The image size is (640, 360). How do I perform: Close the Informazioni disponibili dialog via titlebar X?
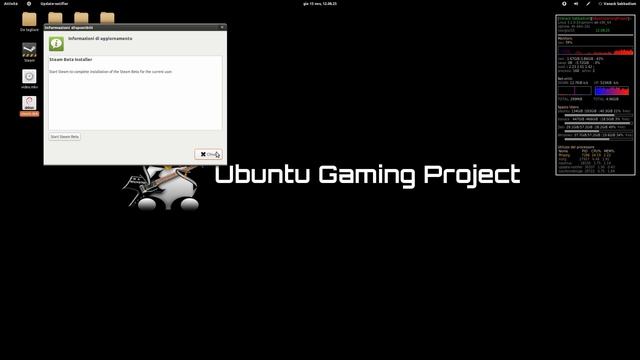tap(222, 27)
